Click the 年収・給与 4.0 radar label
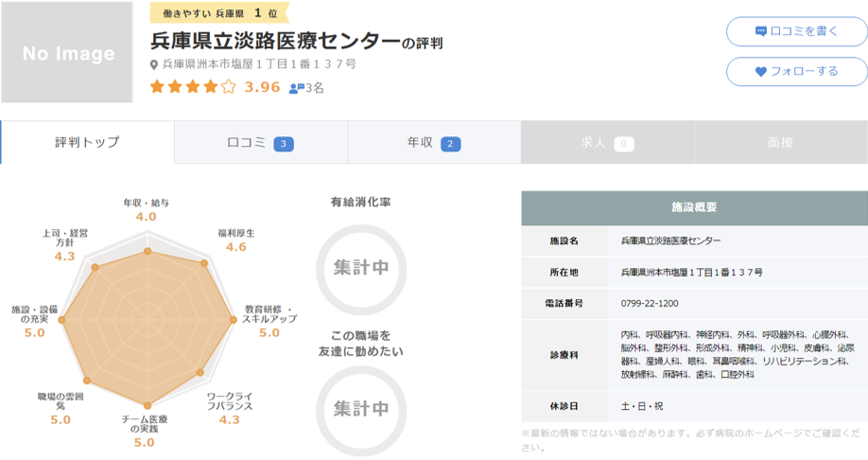Image resolution: width=868 pixels, height=460 pixels. tap(147, 210)
